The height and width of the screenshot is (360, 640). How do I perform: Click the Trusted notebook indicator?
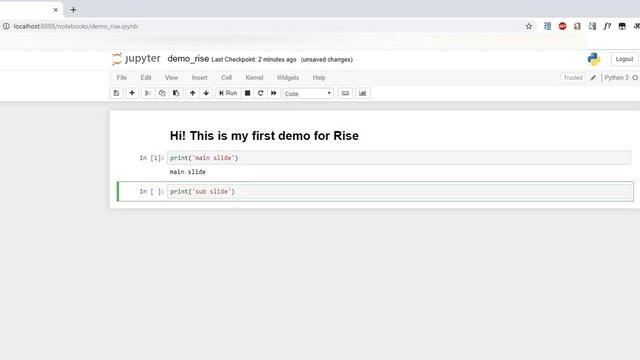(573, 78)
